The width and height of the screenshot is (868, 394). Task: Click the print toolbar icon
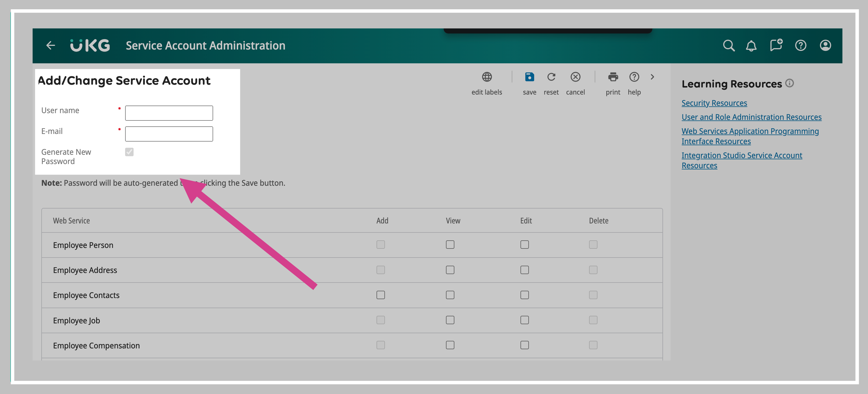[x=613, y=77]
